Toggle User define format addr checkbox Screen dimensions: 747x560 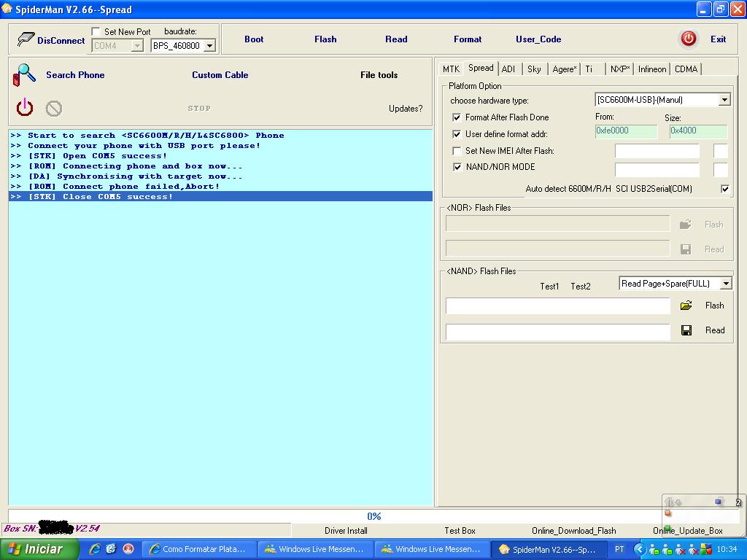click(457, 134)
